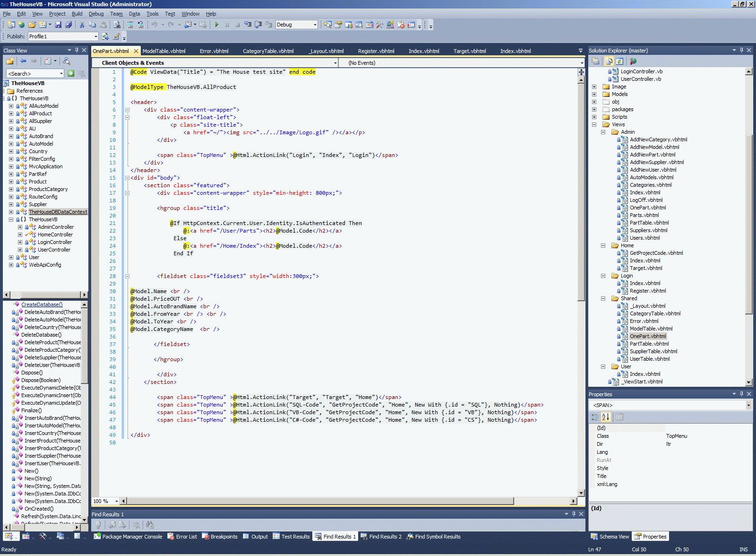Click the Class View search go arrow
756x556 pixels.
click(71, 73)
